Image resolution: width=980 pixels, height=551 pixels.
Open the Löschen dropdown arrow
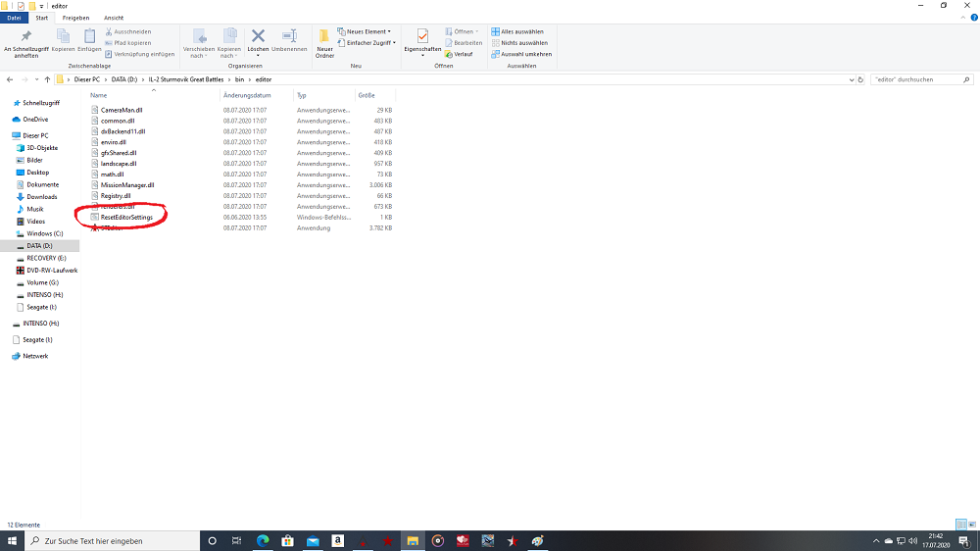pos(259,56)
